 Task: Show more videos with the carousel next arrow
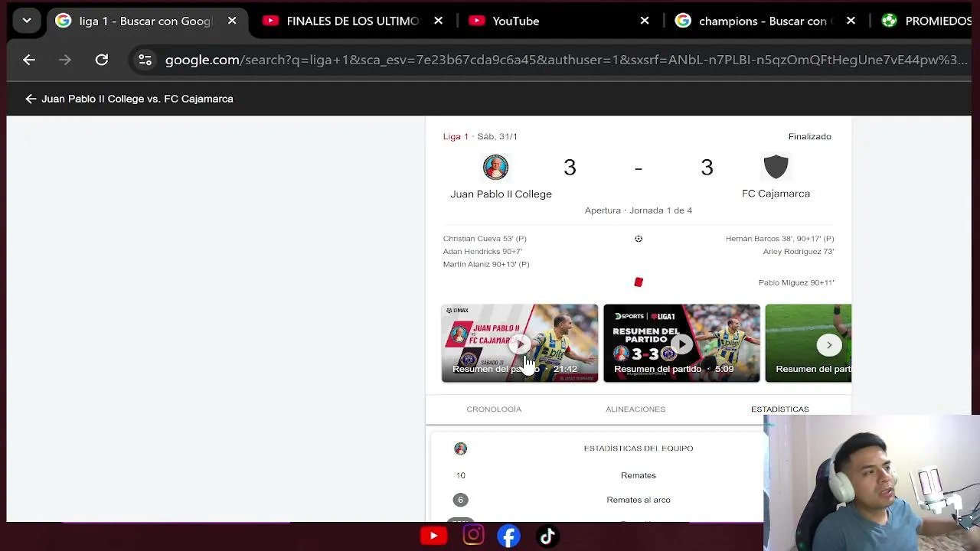(829, 345)
